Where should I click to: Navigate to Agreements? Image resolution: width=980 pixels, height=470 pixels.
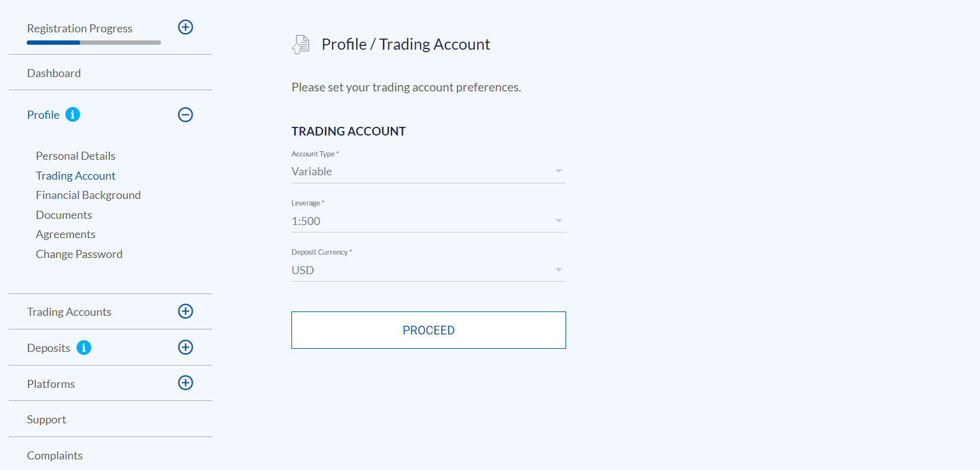click(66, 234)
